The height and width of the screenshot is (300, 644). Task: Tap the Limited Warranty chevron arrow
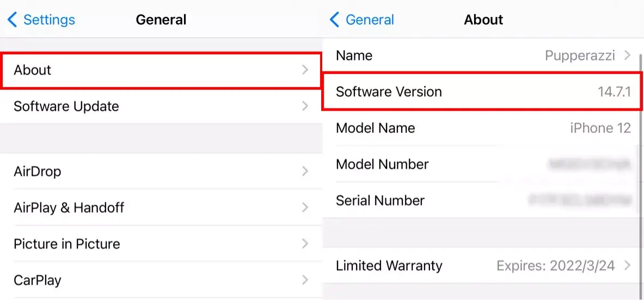627,266
